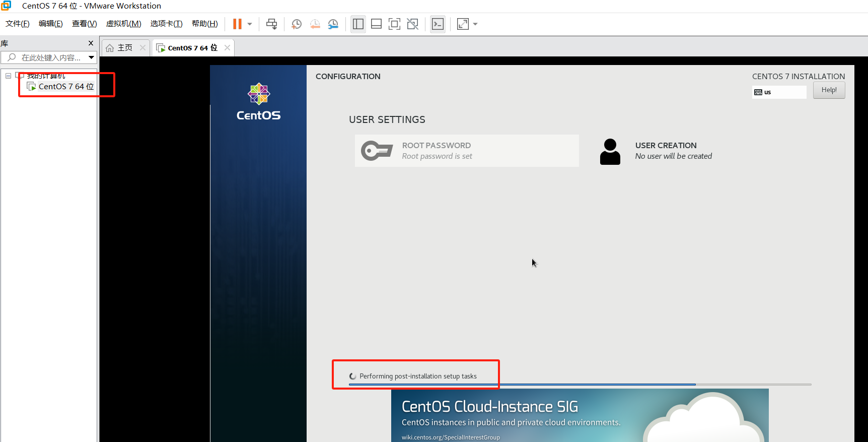The image size is (868, 442).
Task: Click the Help! button
Action: tap(829, 90)
